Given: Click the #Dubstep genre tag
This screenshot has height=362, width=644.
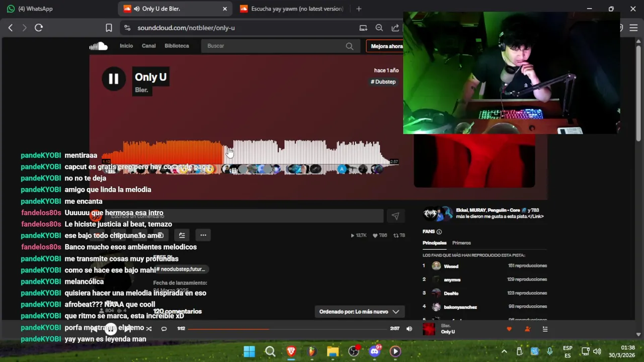Looking at the screenshot, I should pyautogui.click(x=383, y=82).
